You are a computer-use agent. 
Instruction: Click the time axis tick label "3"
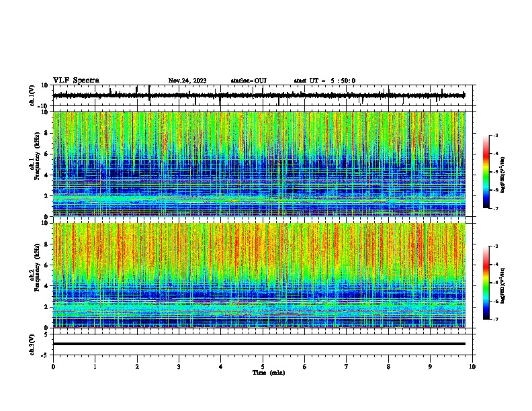179,367
